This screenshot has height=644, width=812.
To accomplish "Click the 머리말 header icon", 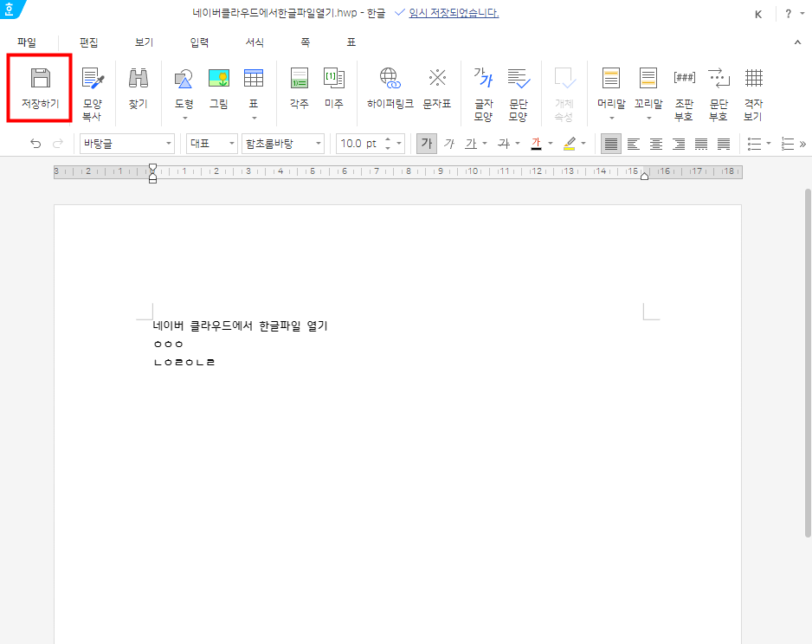I will (611, 78).
